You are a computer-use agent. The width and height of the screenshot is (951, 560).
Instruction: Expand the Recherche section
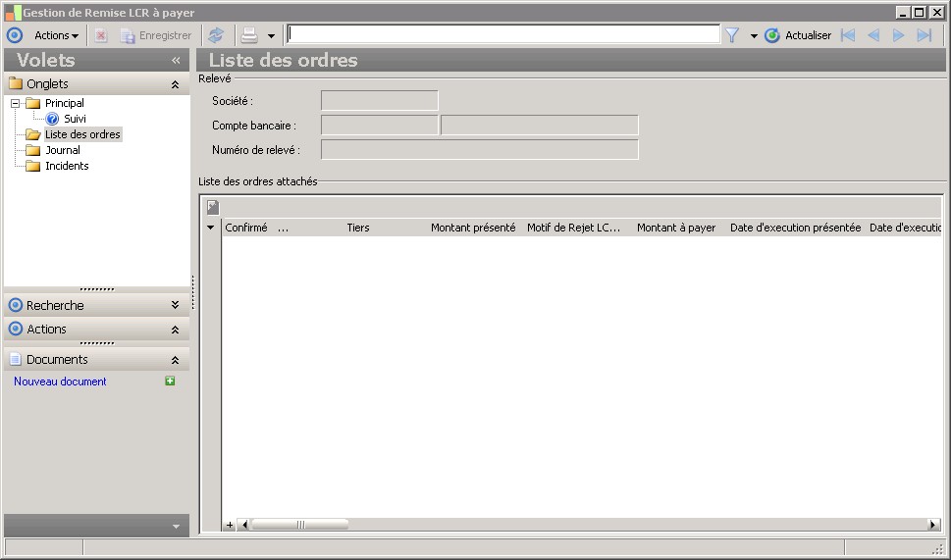click(175, 305)
